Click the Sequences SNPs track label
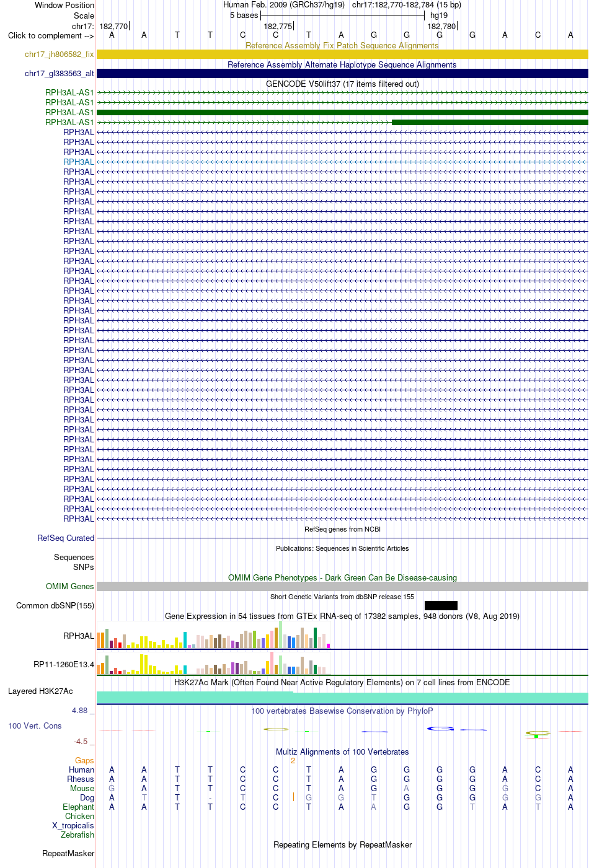The width and height of the screenshot is (589, 868). [x=74, y=562]
